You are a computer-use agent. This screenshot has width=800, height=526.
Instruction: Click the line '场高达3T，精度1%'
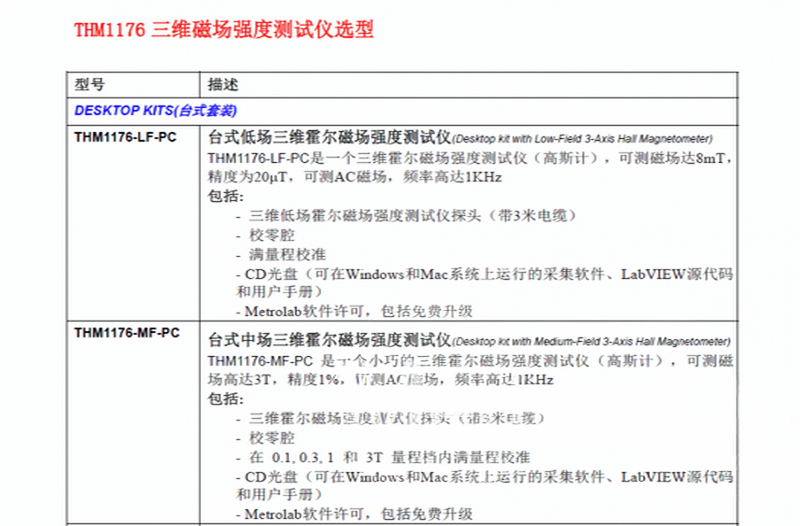(273, 380)
